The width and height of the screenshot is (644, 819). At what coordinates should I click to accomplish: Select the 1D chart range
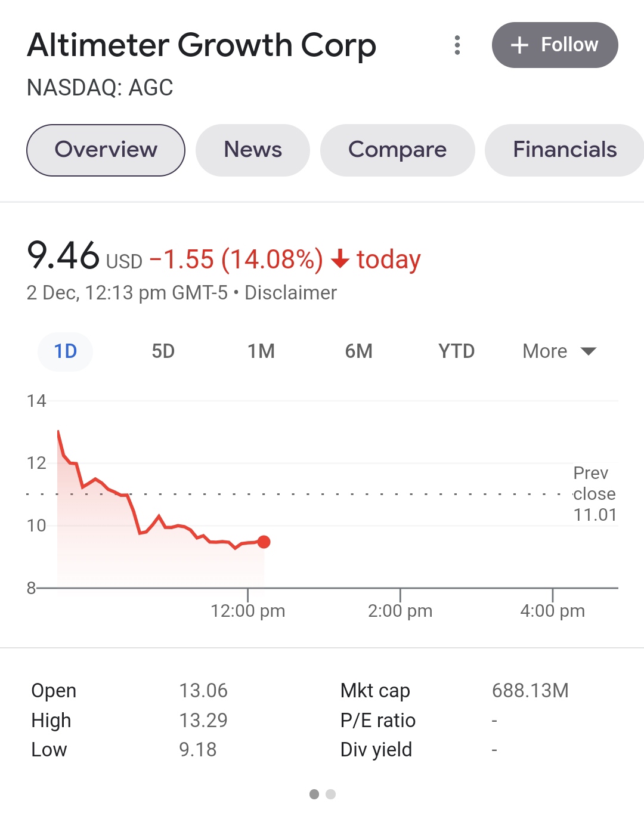click(x=66, y=351)
